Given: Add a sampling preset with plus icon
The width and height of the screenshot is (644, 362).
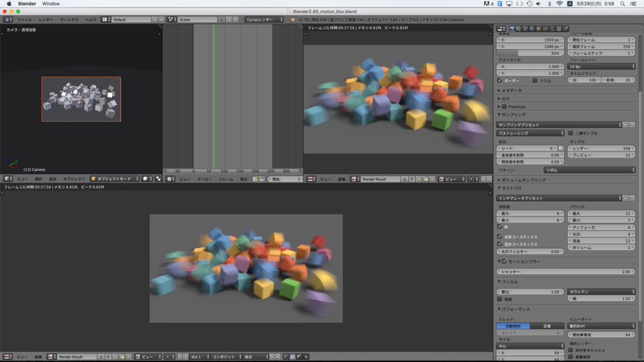Looking at the screenshot, I should click(x=626, y=125).
